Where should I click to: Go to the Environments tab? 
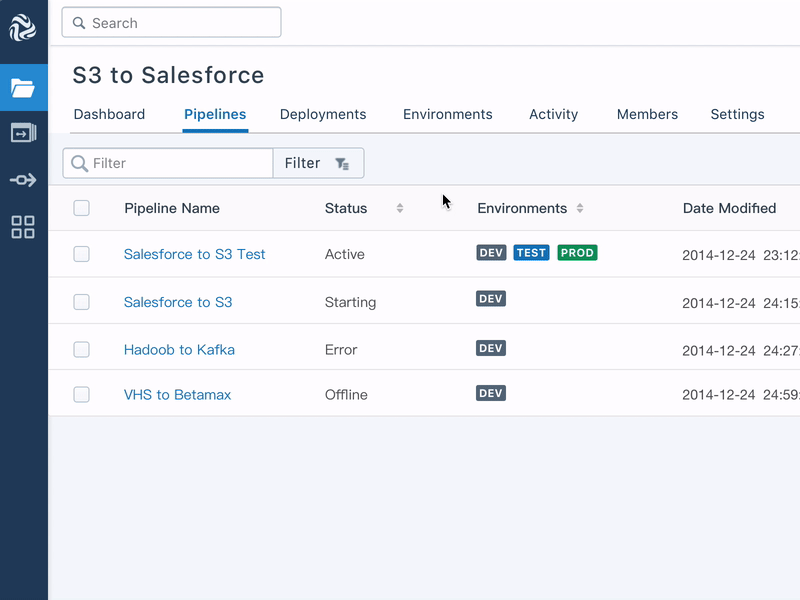click(447, 114)
